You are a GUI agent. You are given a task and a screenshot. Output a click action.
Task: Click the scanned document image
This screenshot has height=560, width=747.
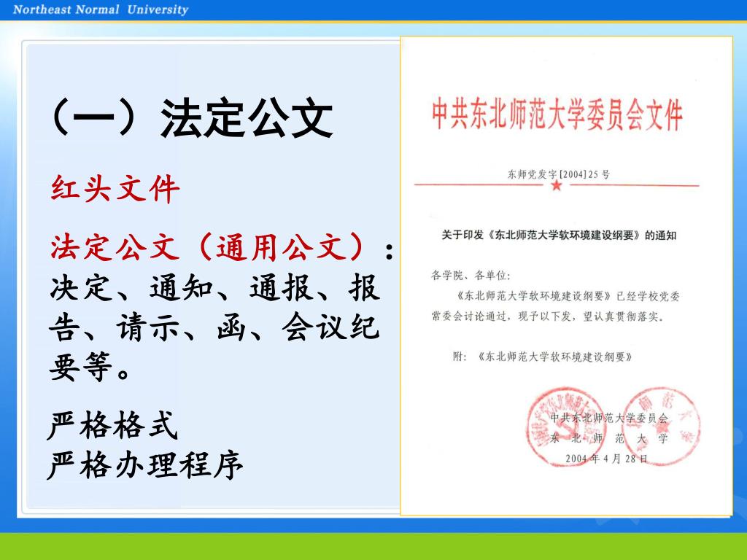click(x=566, y=276)
